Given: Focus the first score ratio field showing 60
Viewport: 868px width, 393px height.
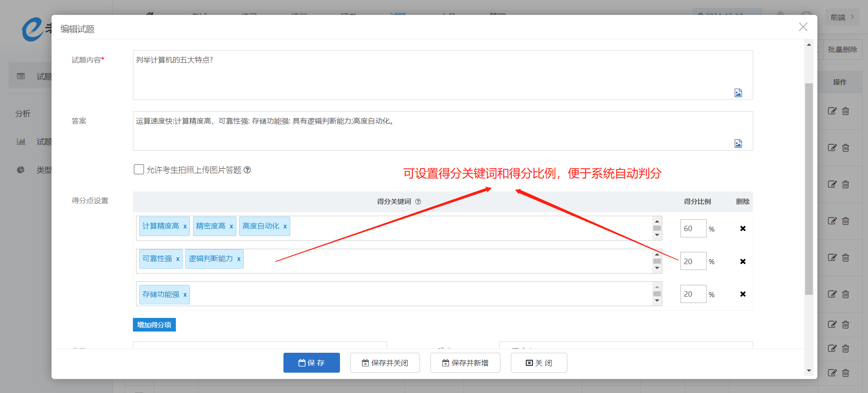Looking at the screenshot, I should [693, 228].
